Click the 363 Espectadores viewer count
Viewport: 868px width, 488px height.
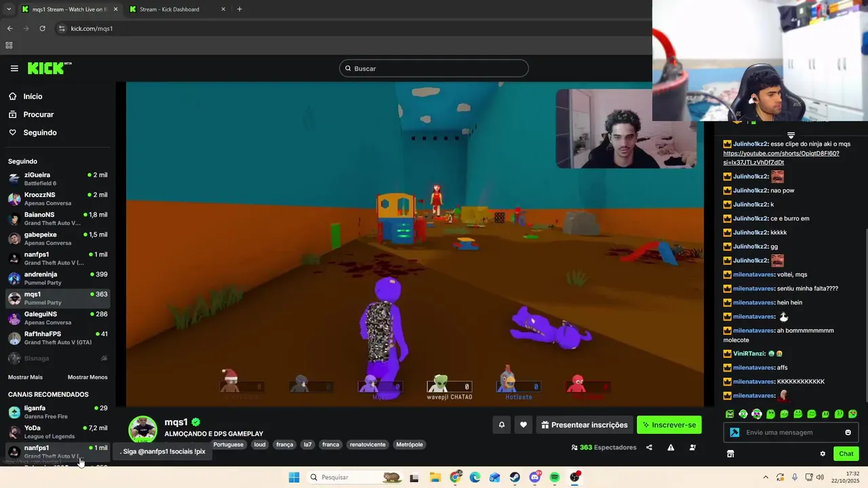(x=604, y=447)
